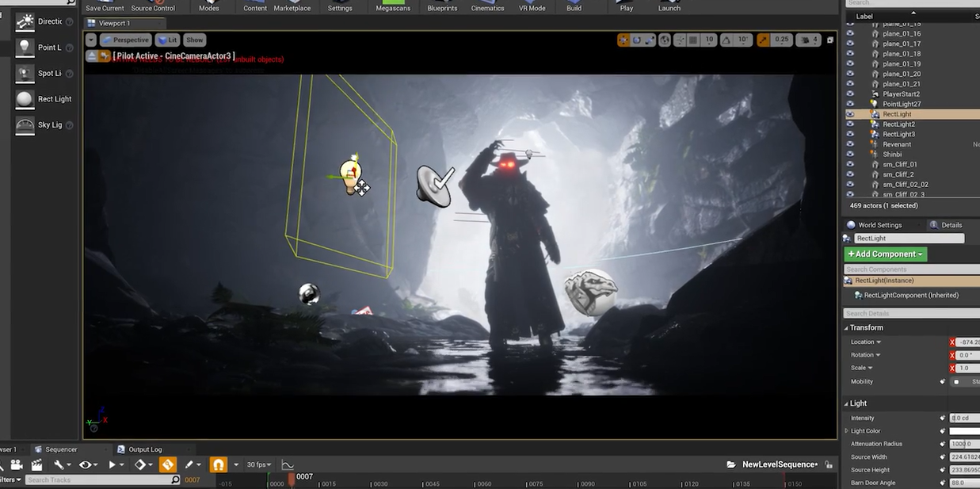Toggle rotation snapping angle icon
Screen dimensions: 980x489
tap(727, 40)
